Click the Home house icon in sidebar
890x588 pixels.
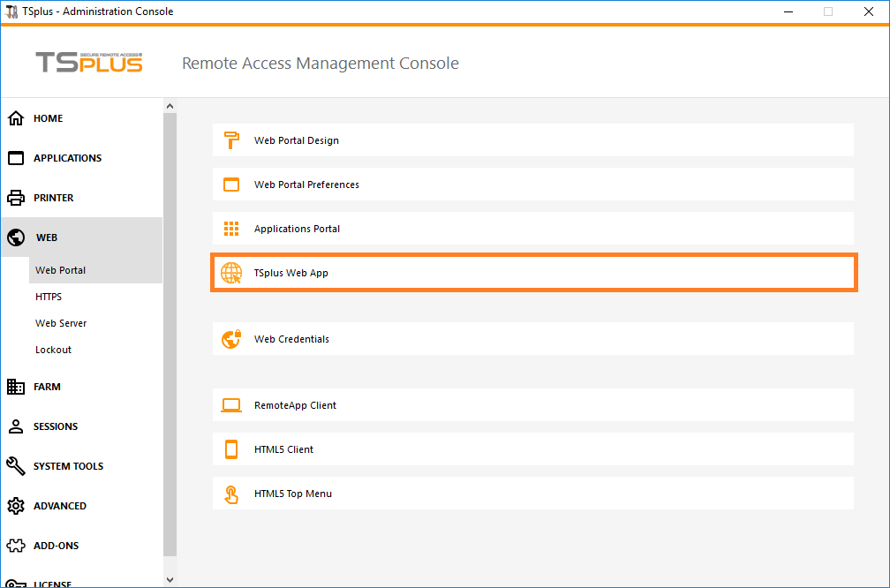[x=16, y=118]
